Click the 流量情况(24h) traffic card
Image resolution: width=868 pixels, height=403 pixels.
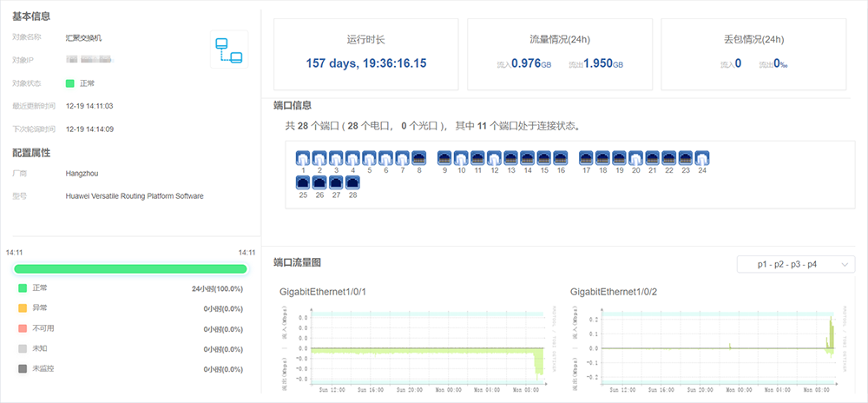pyautogui.click(x=560, y=54)
